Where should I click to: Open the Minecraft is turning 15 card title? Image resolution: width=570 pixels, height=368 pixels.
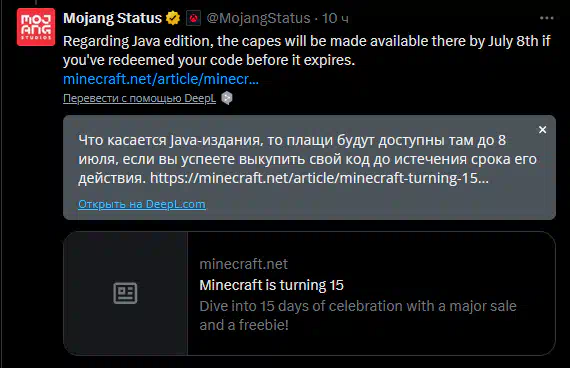point(272,285)
